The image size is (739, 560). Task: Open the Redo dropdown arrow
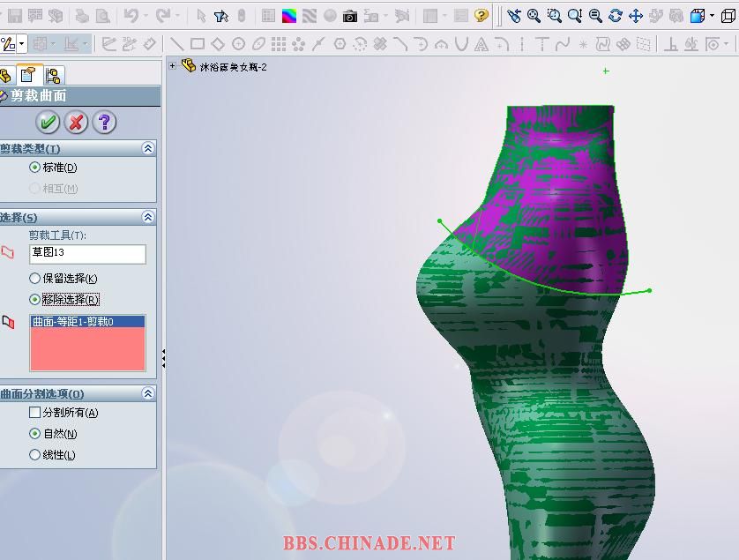pyautogui.click(x=177, y=16)
